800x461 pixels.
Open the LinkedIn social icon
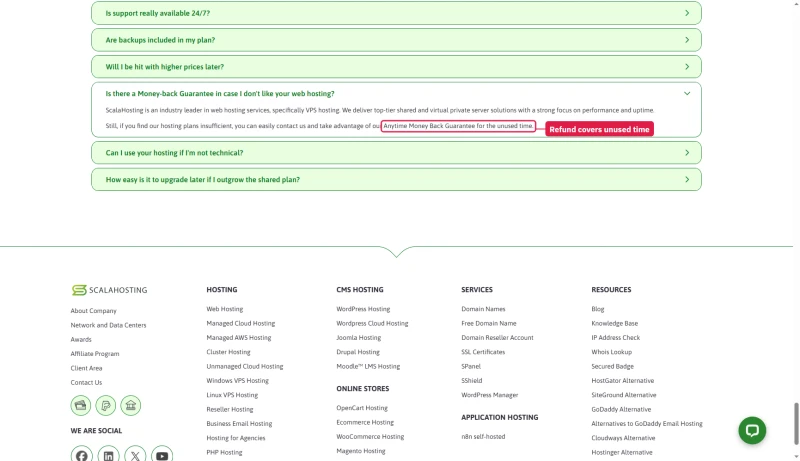[x=109, y=455]
